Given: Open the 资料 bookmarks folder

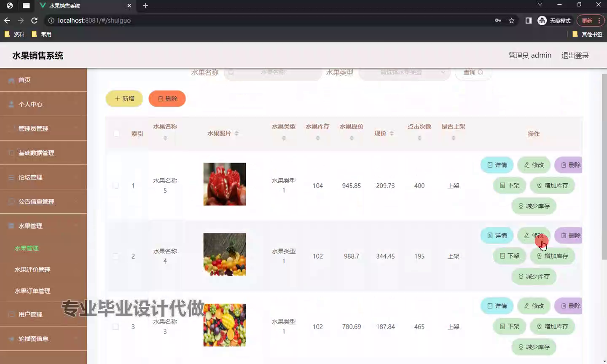Looking at the screenshot, I should point(14,34).
